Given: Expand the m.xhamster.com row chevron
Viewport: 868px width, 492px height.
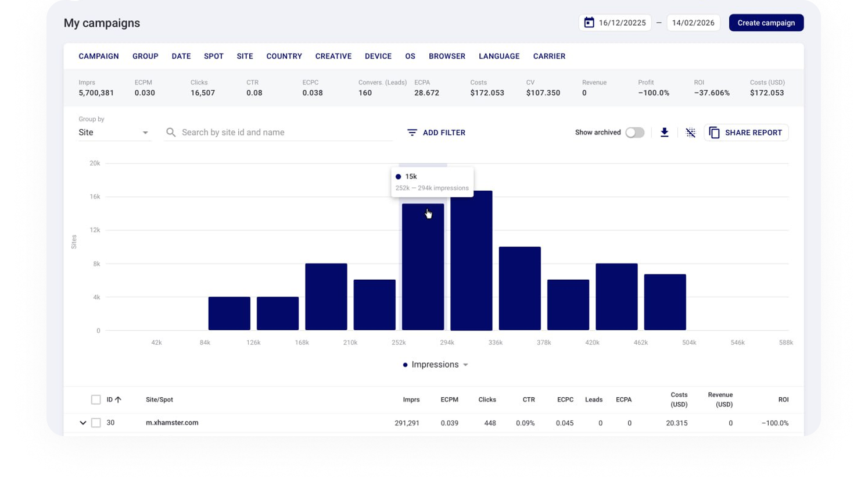Looking at the screenshot, I should click(x=83, y=423).
